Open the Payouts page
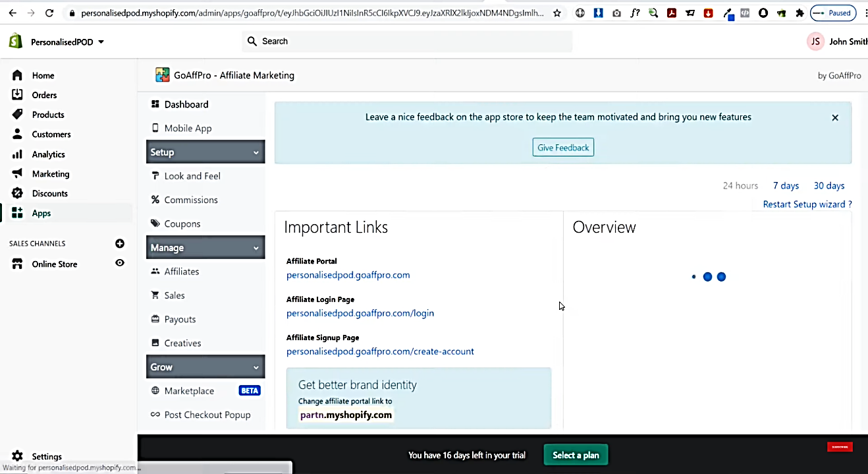Viewport: 868px width, 474px height. pos(180,319)
